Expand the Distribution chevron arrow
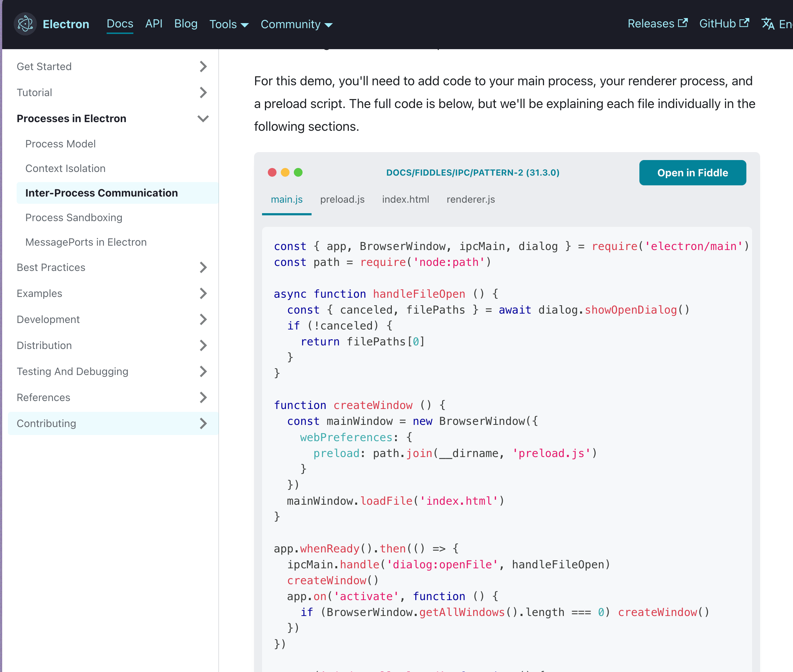Viewport: 793px width, 672px height. click(x=203, y=345)
